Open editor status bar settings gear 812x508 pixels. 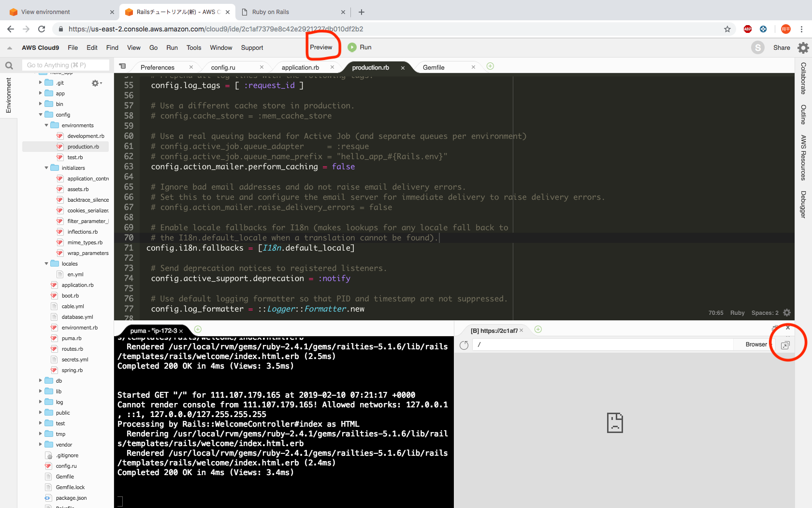(787, 313)
